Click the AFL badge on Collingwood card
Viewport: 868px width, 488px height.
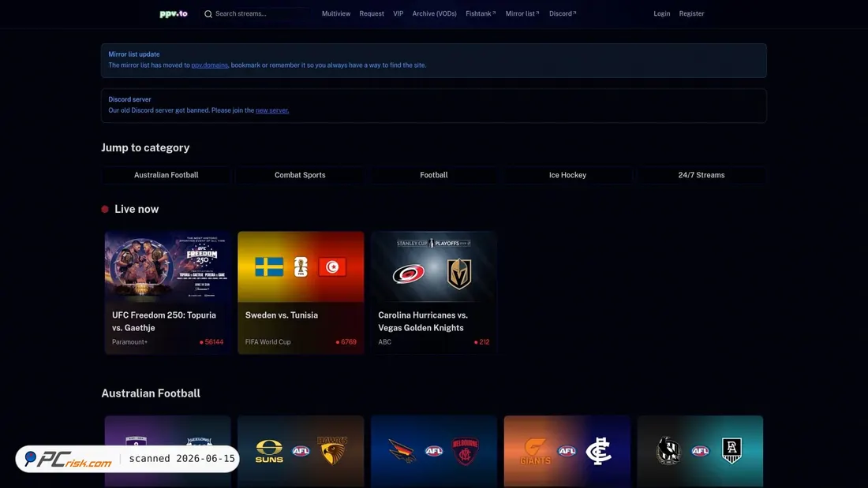click(x=700, y=451)
